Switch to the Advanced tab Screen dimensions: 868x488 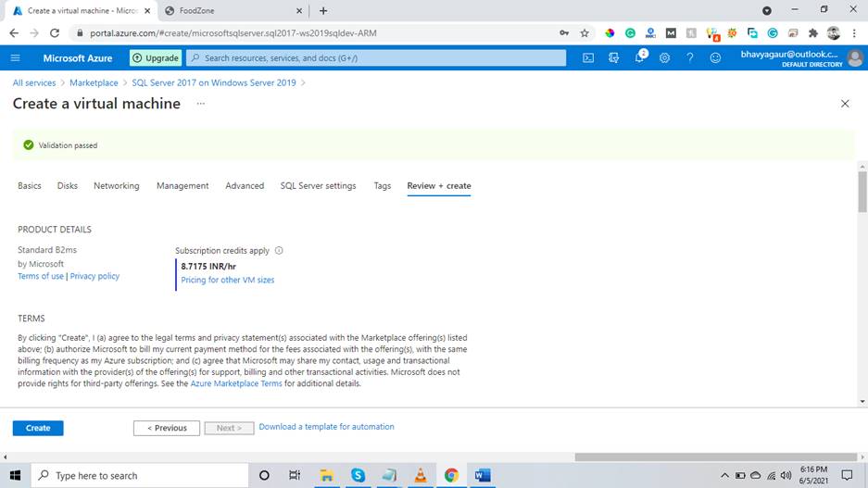(245, 186)
